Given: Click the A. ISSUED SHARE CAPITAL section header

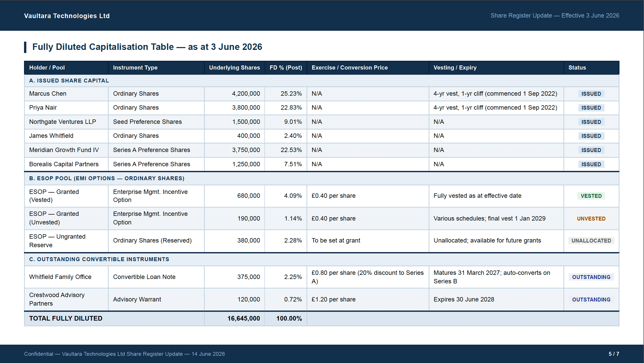Looking at the screenshot, I should coord(322,81).
